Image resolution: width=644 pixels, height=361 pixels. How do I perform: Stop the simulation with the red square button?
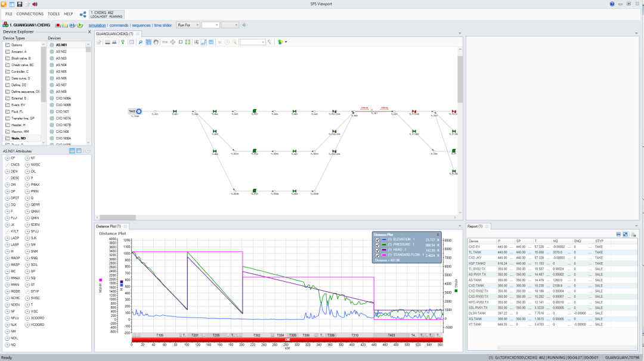coord(58,25)
